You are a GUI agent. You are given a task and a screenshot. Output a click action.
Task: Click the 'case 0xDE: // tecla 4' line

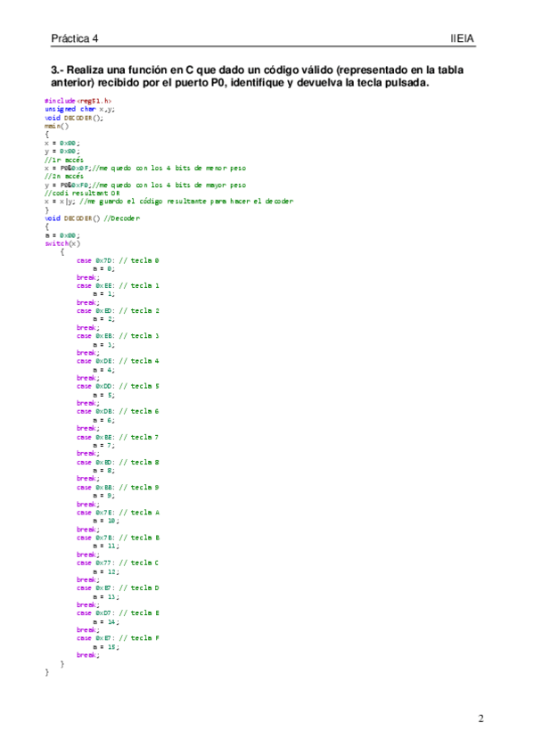click(118, 361)
